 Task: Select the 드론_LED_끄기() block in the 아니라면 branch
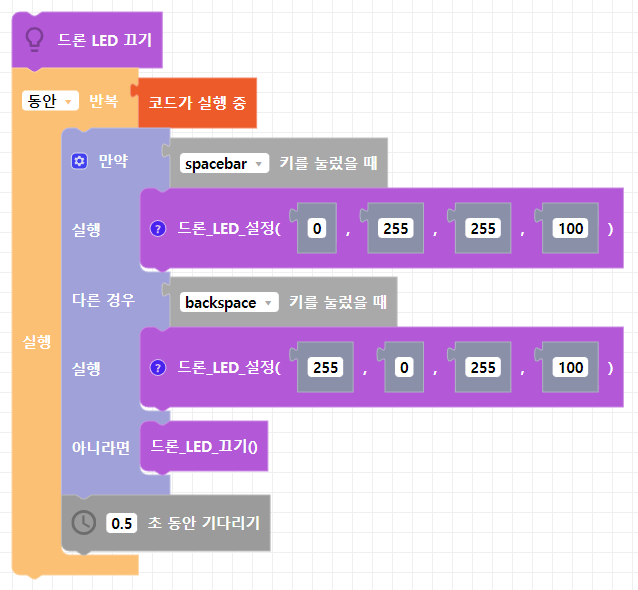pyautogui.click(x=204, y=446)
